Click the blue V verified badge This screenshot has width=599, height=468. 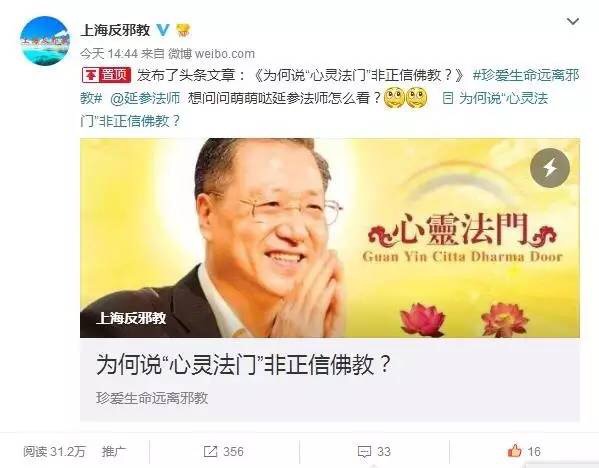(x=163, y=30)
